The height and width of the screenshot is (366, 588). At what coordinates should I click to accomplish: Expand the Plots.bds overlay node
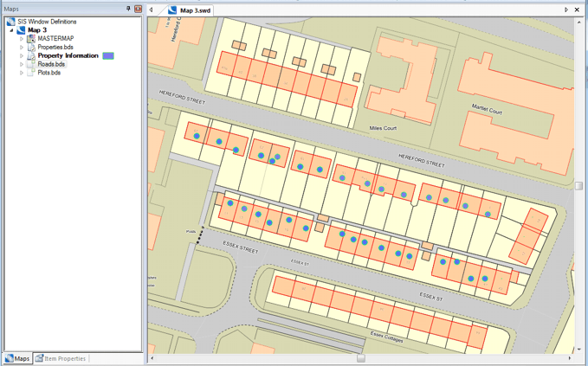pos(22,74)
